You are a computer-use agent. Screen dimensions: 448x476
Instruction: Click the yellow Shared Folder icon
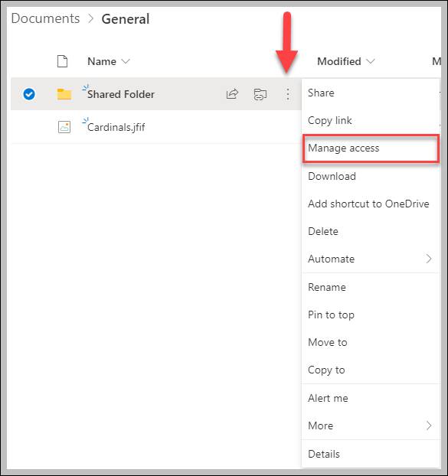(x=64, y=94)
